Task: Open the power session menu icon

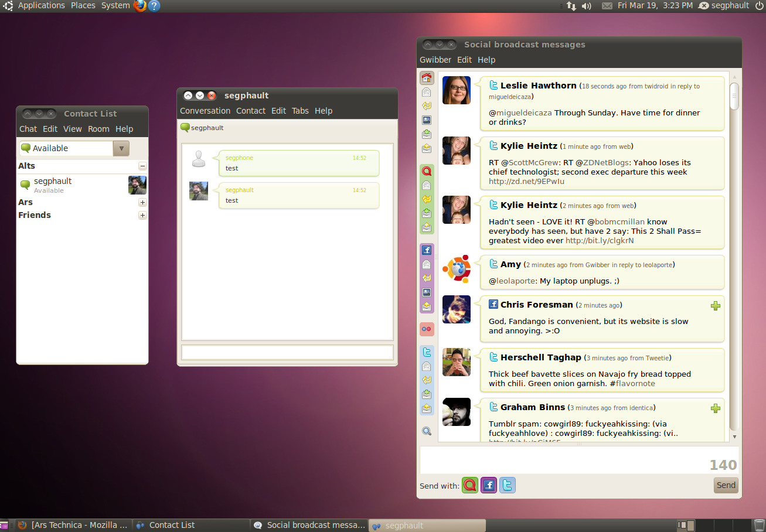Action: [759, 6]
